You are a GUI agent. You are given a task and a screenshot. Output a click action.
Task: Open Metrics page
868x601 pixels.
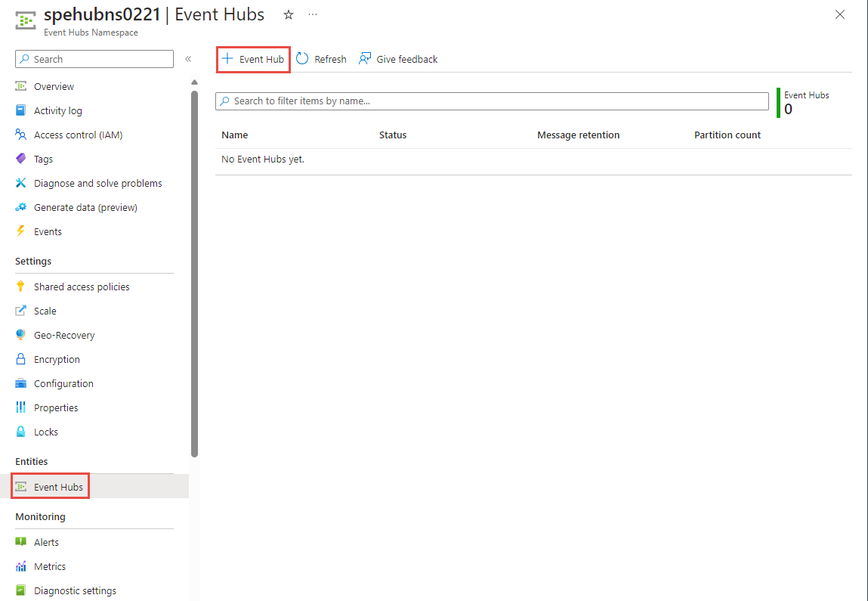pyautogui.click(x=50, y=567)
